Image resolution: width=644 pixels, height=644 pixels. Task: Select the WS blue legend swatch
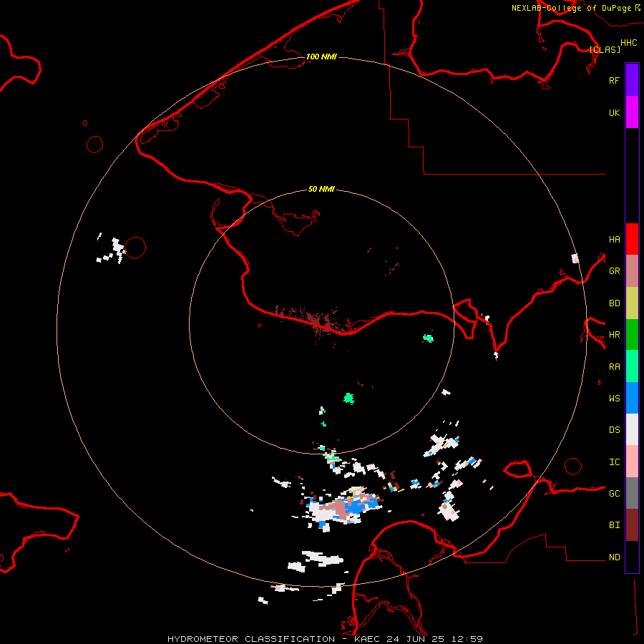pyautogui.click(x=632, y=398)
